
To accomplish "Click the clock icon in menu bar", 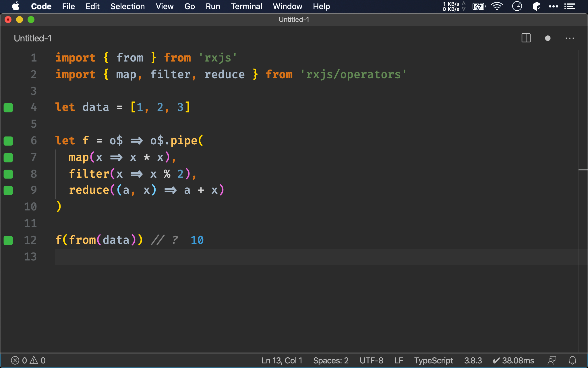I will (517, 6).
